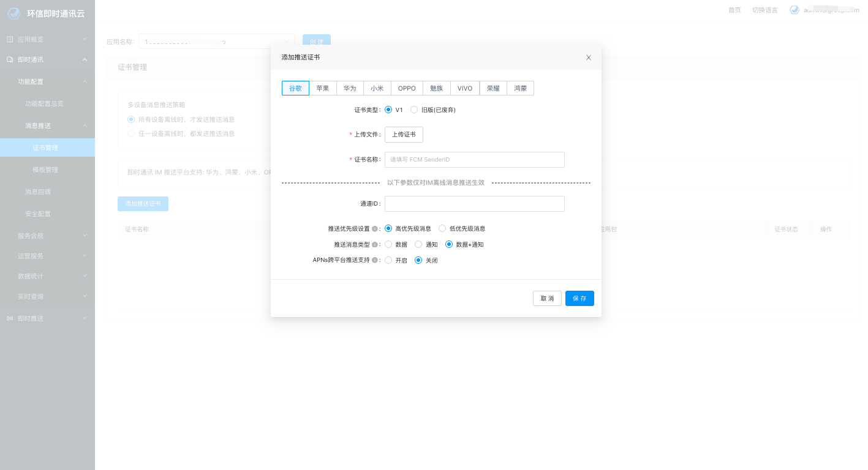868x470 pixels.
Task: Click the info icon beside APNs跨平台推送支持
Action: 375,260
